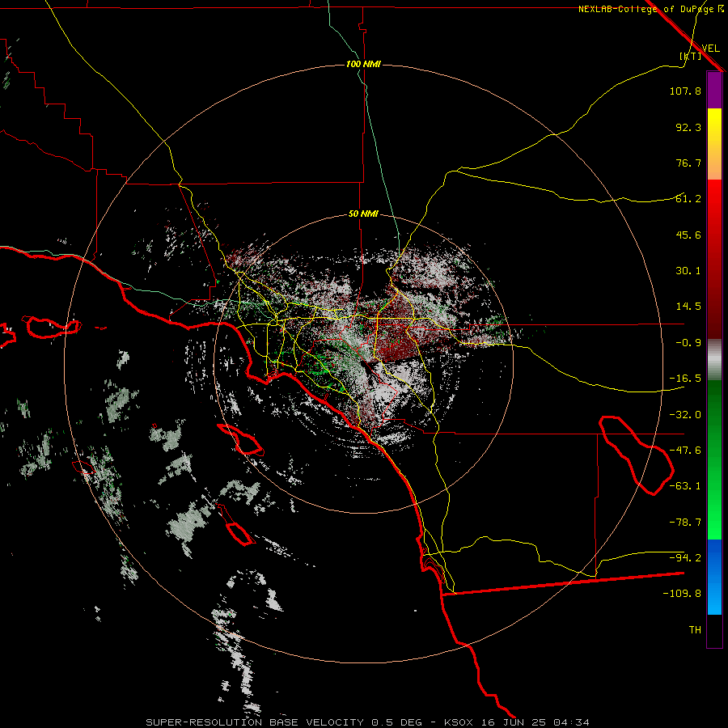728x728 pixels.
Task: Click the TH legend label
Action: click(695, 630)
